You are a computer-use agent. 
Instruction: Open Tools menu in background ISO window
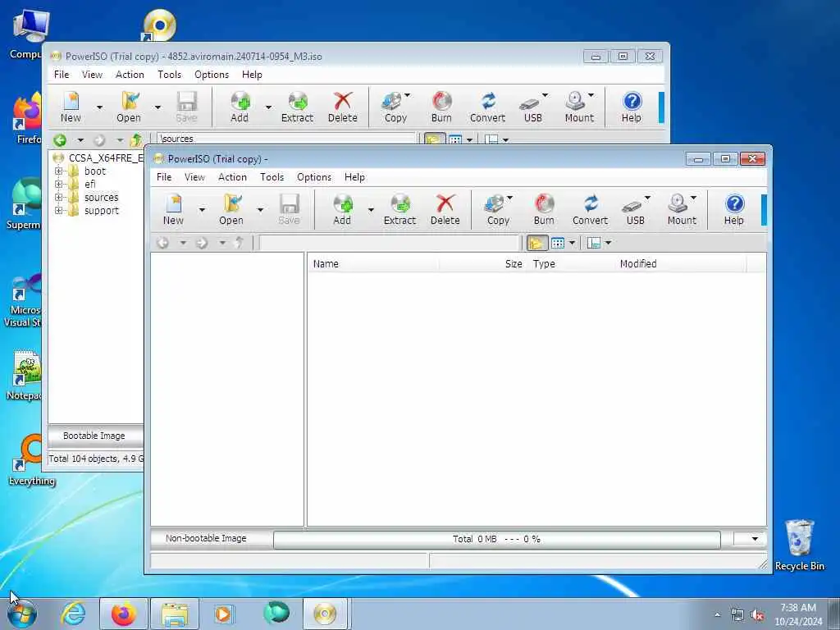click(x=169, y=75)
